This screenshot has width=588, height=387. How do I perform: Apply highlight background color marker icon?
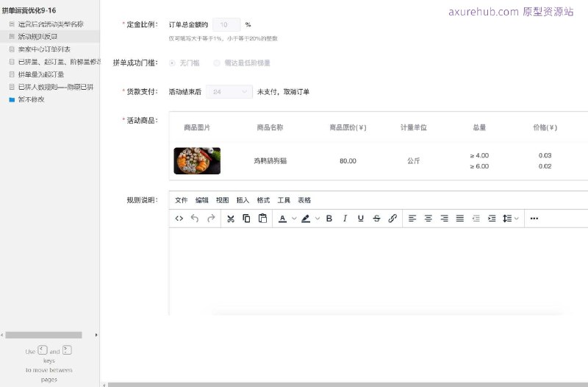tap(306, 219)
